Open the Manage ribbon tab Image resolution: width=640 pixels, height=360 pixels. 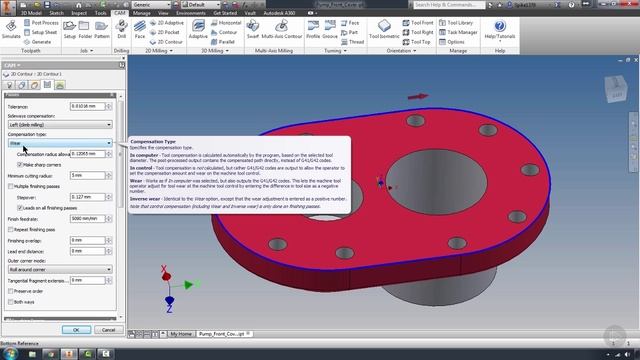click(142, 13)
